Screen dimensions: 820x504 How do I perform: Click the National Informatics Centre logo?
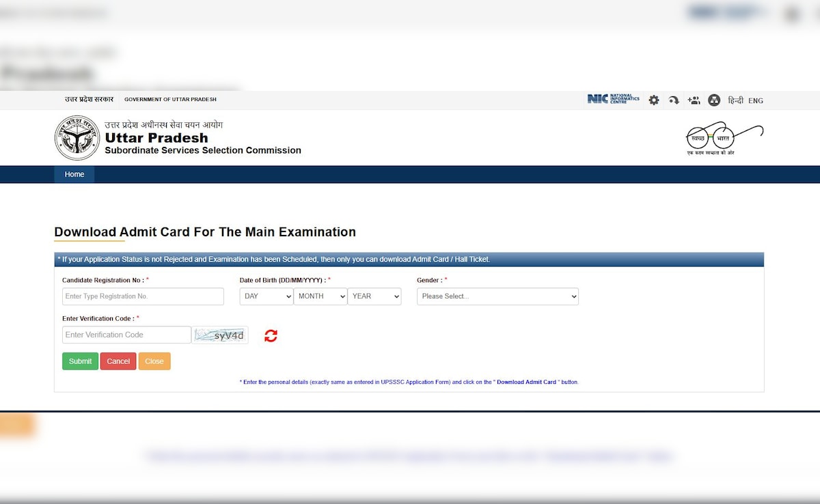(613, 100)
